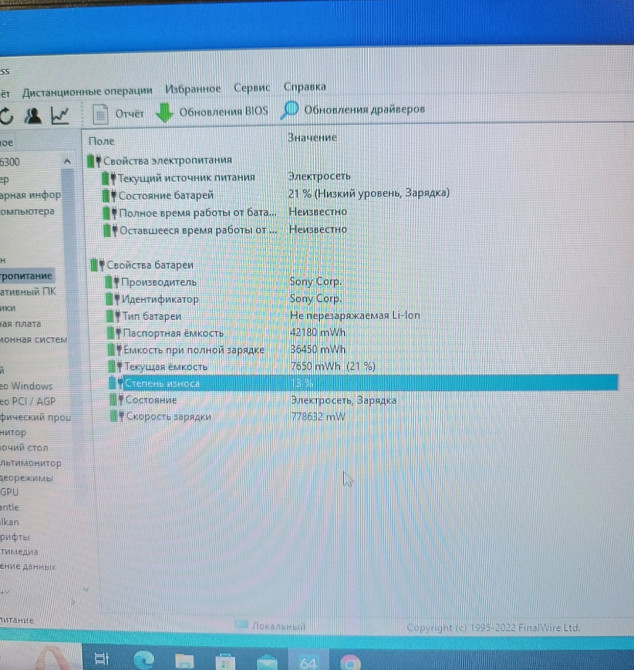This screenshot has height=670, width=634.
Task: Open the graph chart toolbar icon
Action: point(60,115)
